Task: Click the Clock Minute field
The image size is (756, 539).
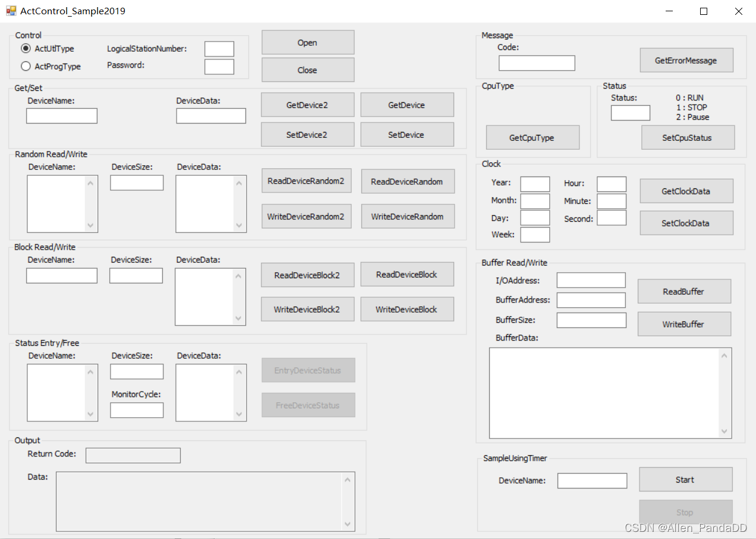Action: (x=612, y=201)
